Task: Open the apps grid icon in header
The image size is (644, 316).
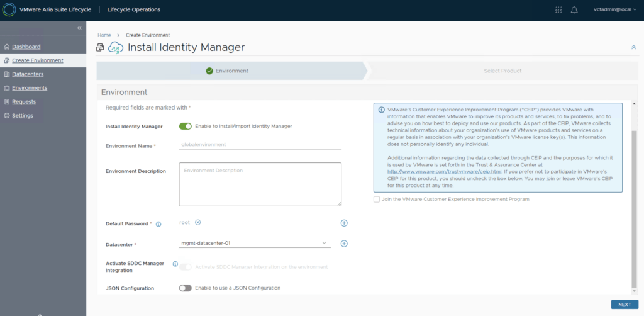Action: click(558, 10)
